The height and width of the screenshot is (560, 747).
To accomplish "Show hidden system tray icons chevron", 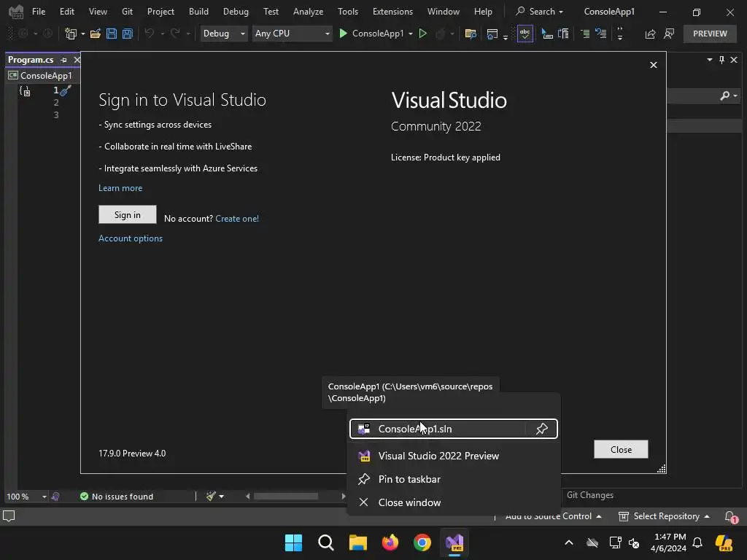I will [569, 542].
